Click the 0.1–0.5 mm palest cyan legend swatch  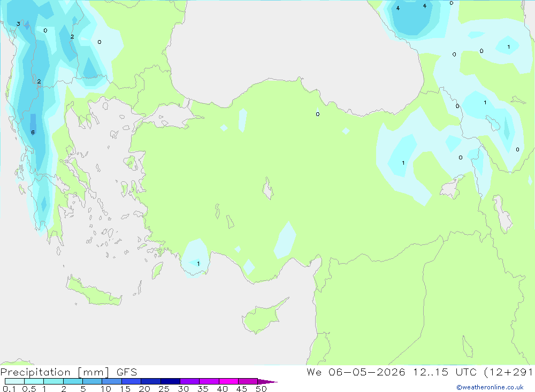14,381
